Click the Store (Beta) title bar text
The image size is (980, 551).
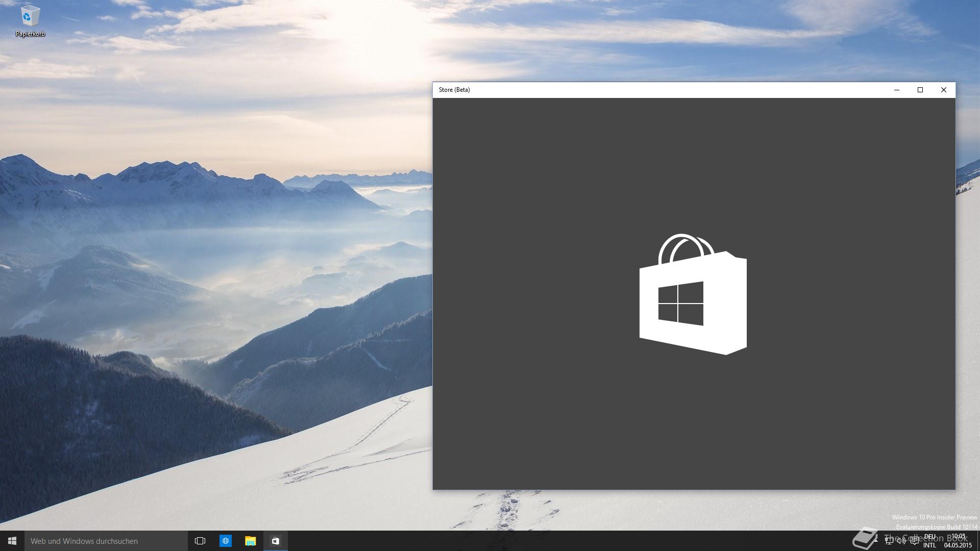[454, 90]
